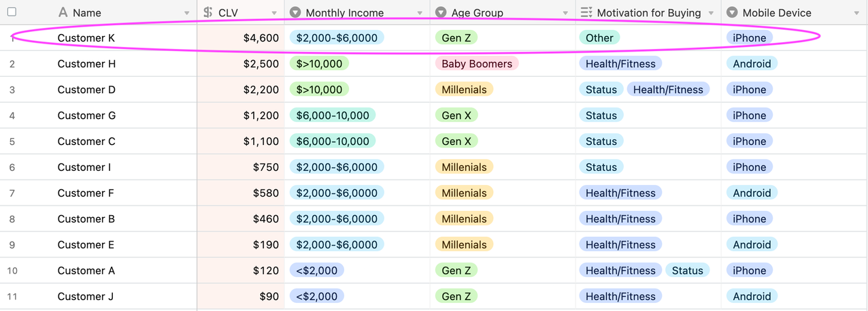Expand the Motivation for Buying column arrow
868x311 pixels.
[x=711, y=14]
